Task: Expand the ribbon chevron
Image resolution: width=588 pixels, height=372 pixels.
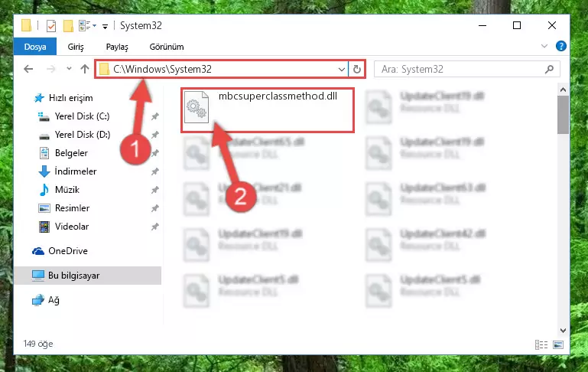Action: (x=544, y=46)
